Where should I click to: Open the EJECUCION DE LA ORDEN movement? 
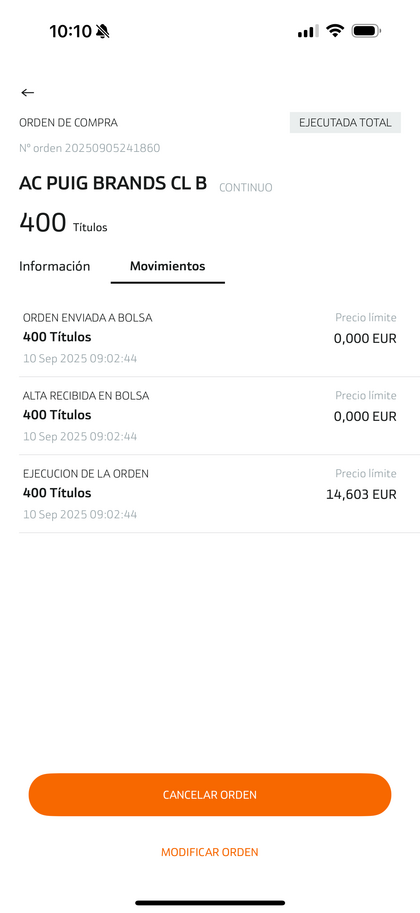pyautogui.click(x=219, y=494)
